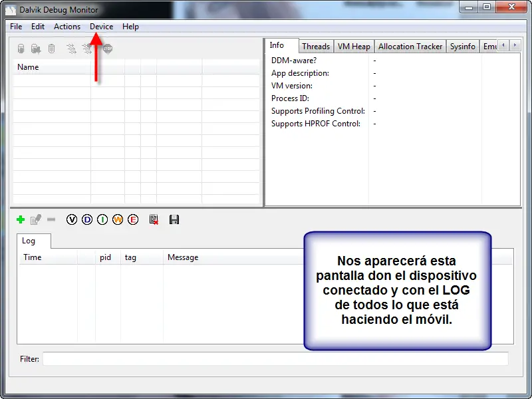The width and height of the screenshot is (532, 399).
Task: Toggle the Info (I) log level
Action: point(102,219)
